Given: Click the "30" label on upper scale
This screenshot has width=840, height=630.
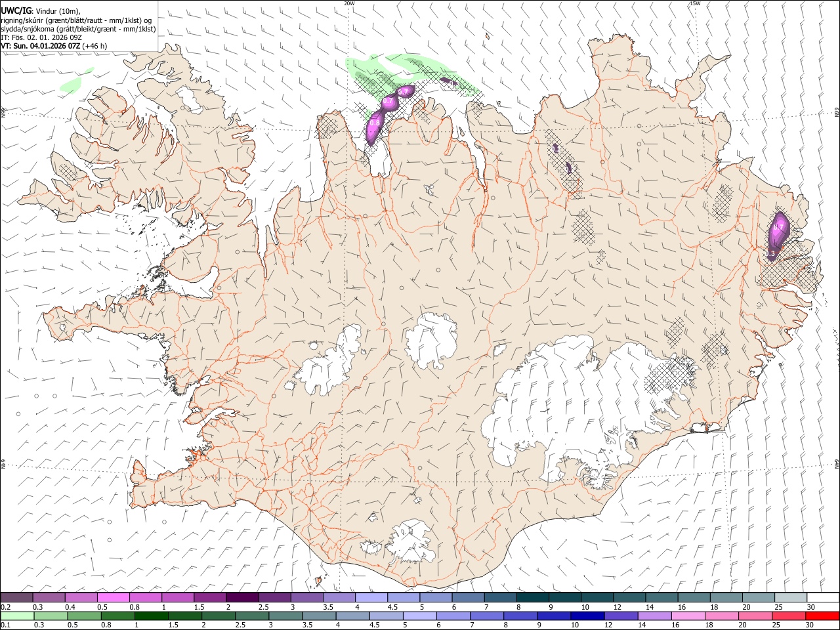Looking at the screenshot, I should tap(810, 607).
